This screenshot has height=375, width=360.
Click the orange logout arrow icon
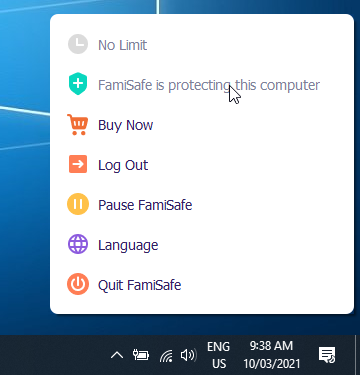[78, 164]
